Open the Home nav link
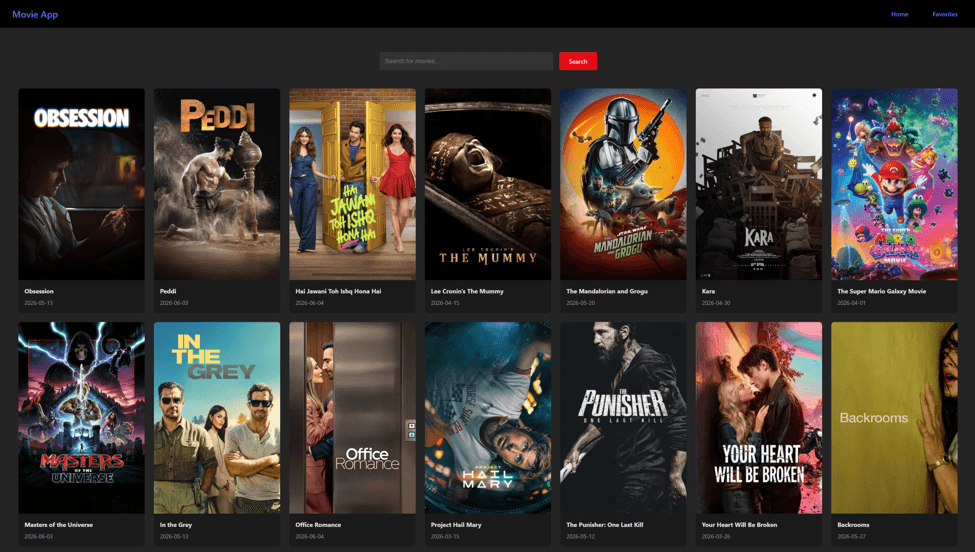Image resolution: width=975 pixels, height=552 pixels. (899, 14)
